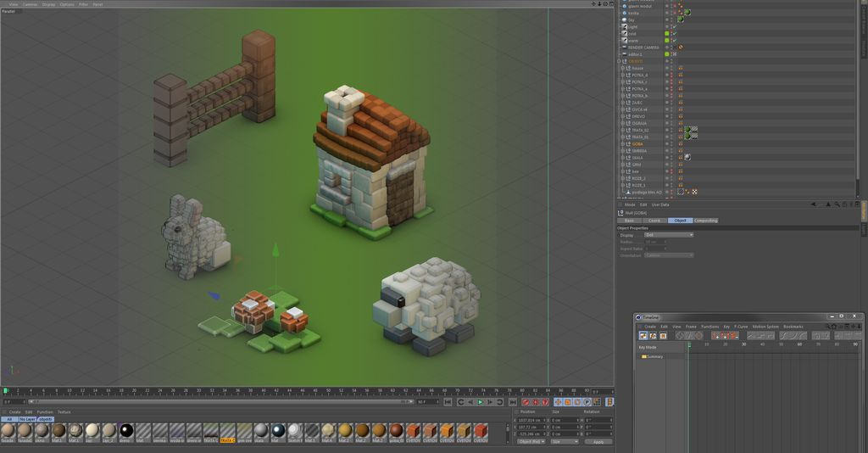868x453 pixels.
Task: Select the highlighted TRATA material swatch
Action: [227, 431]
